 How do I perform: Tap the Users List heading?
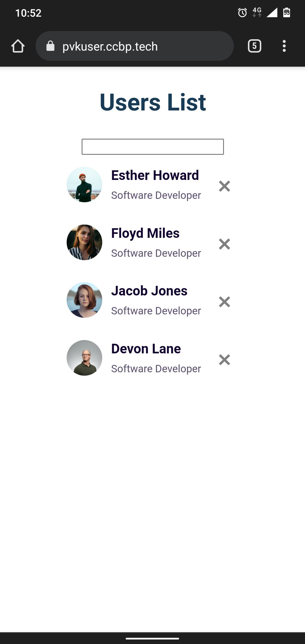tap(153, 102)
